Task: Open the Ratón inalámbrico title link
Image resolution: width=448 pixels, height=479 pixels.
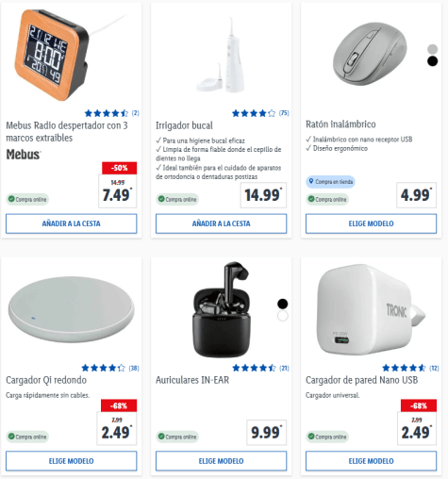Action: tap(340, 124)
